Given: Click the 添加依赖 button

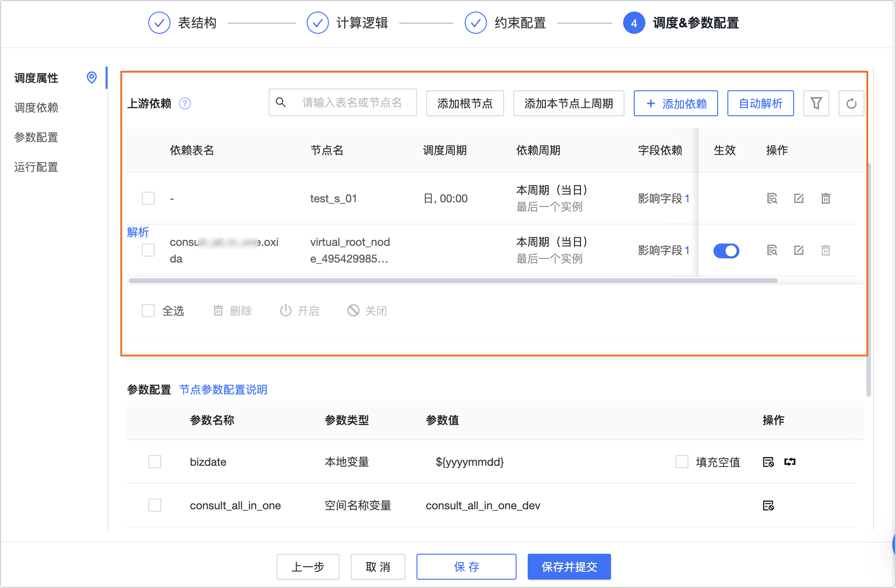Looking at the screenshot, I should pos(675,103).
